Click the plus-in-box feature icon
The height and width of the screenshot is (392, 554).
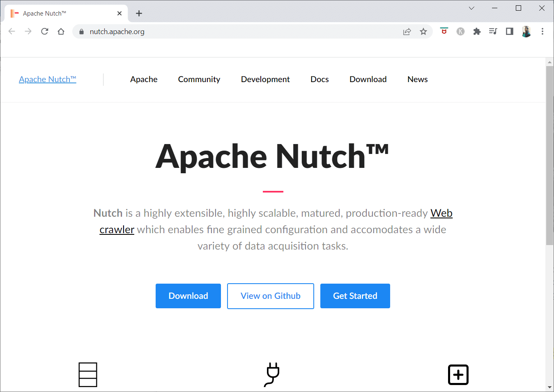pyautogui.click(x=458, y=375)
